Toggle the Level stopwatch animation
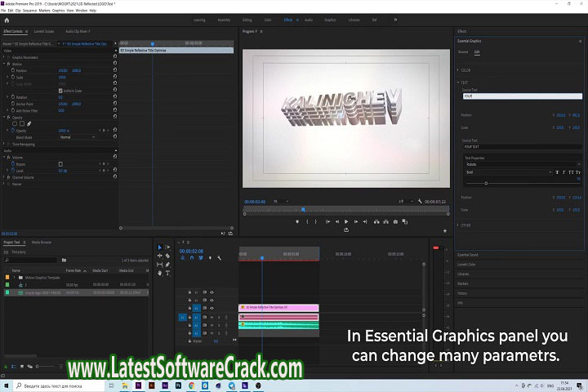The height and width of the screenshot is (392, 588). (13, 171)
